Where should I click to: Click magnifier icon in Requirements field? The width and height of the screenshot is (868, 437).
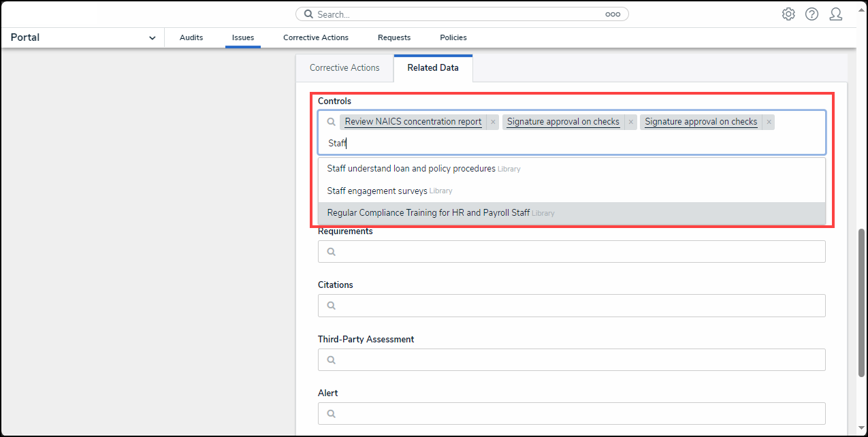coord(332,252)
